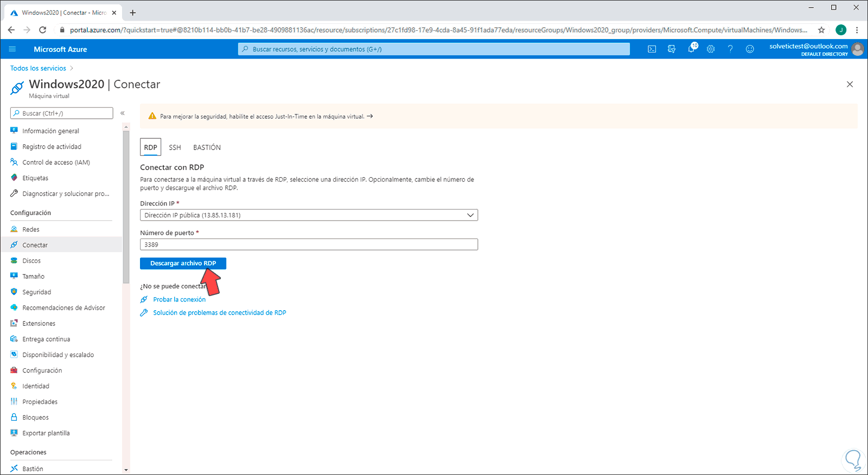Image resolution: width=868 pixels, height=475 pixels.
Task: Open a new browser tab
Action: point(133,12)
